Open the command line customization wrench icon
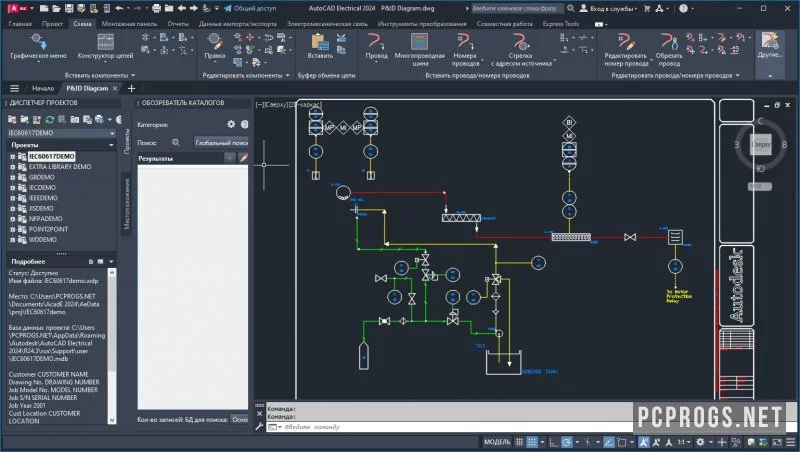Image resolution: width=800 pixels, height=452 pixels. (259, 426)
